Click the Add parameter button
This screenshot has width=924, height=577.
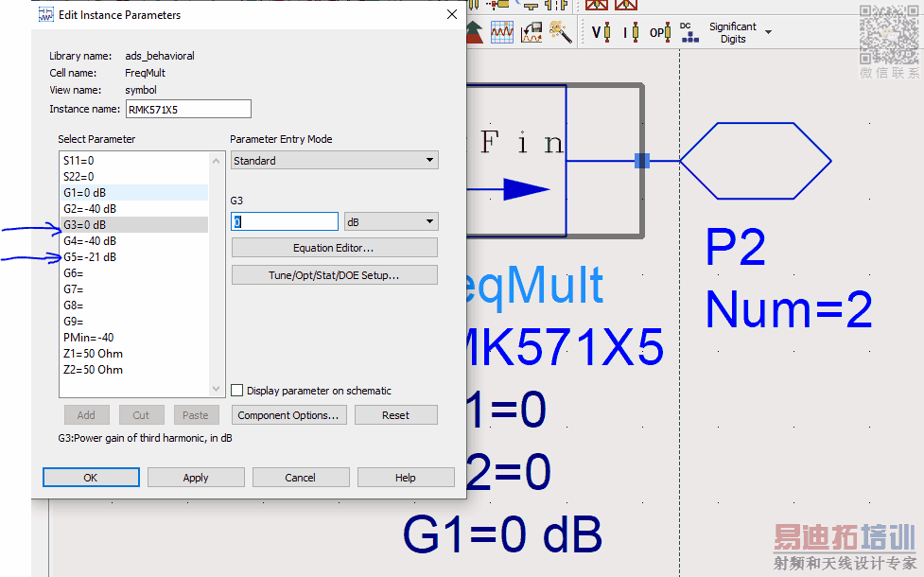pos(87,415)
